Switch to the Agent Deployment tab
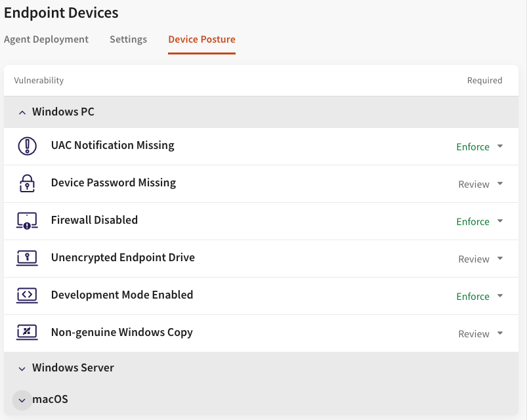527x420 pixels. 46,39
